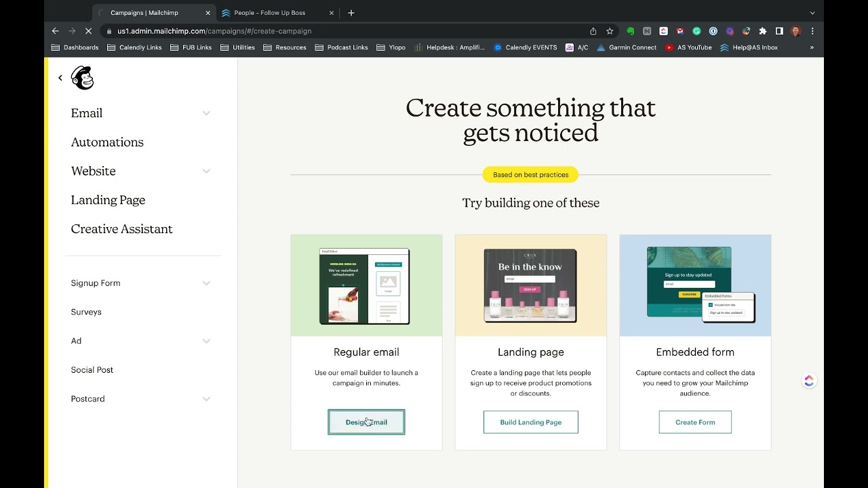Expand the Signup Form chevron
The height and width of the screenshot is (488, 868).
point(206,283)
